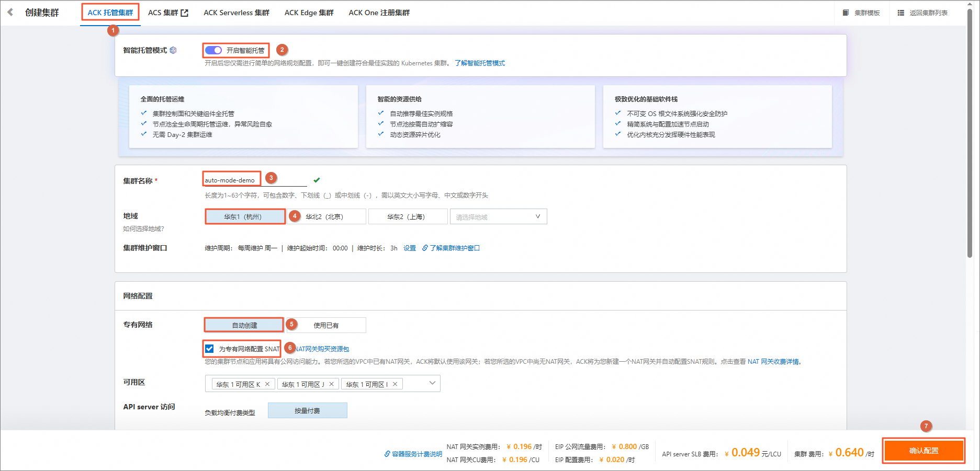Click 设置 for the maintenance window
This screenshot has height=471, width=980.
click(x=410, y=248)
